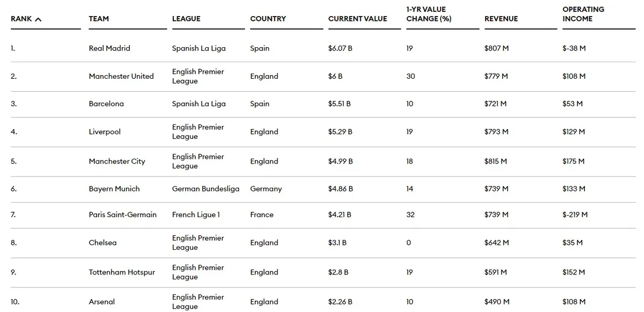Sort by League column header
644x312 pixels.
click(x=186, y=19)
